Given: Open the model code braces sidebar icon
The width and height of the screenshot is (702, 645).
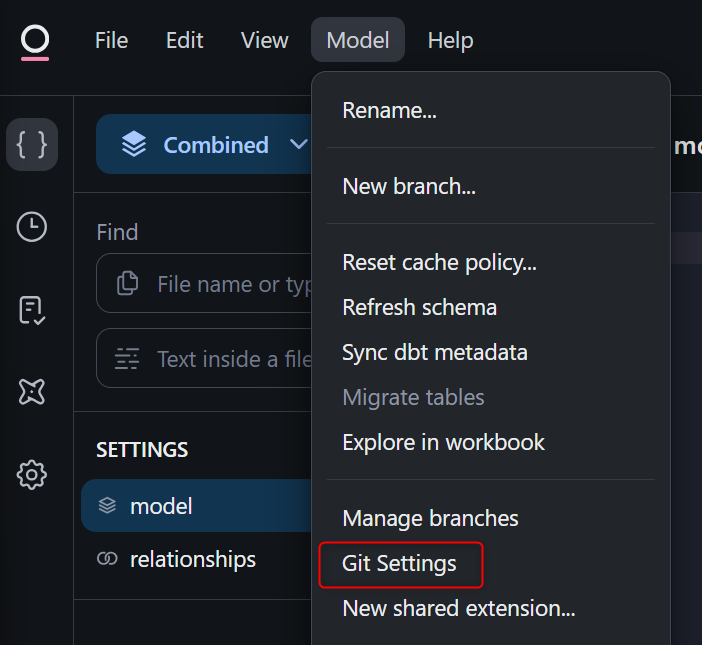Looking at the screenshot, I should (x=32, y=145).
